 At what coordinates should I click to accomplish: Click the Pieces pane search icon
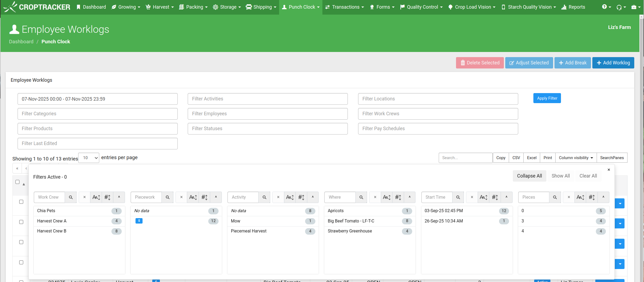[x=555, y=197]
